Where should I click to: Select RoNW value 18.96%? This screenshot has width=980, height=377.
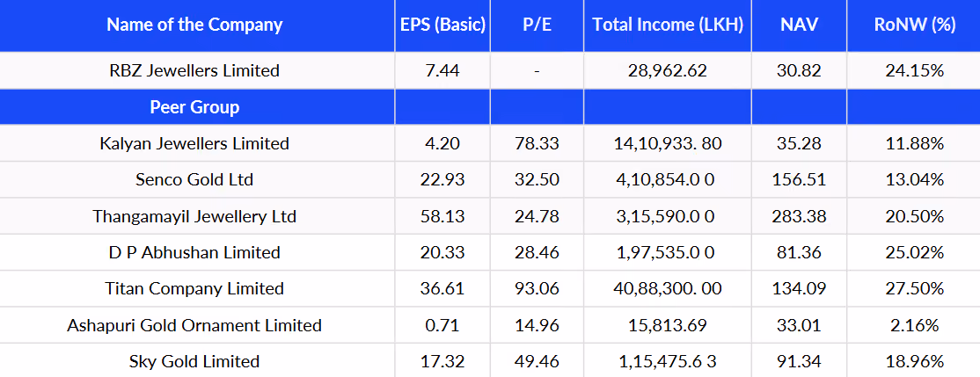pyautogui.click(x=914, y=361)
